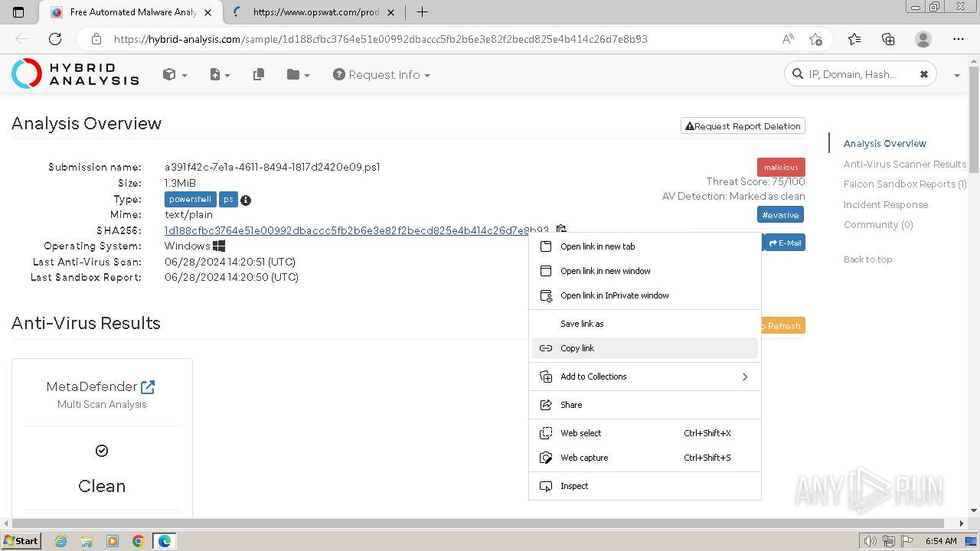Open Chrome from the taskbar
Viewport: 980px width, 551px height.
tap(139, 541)
